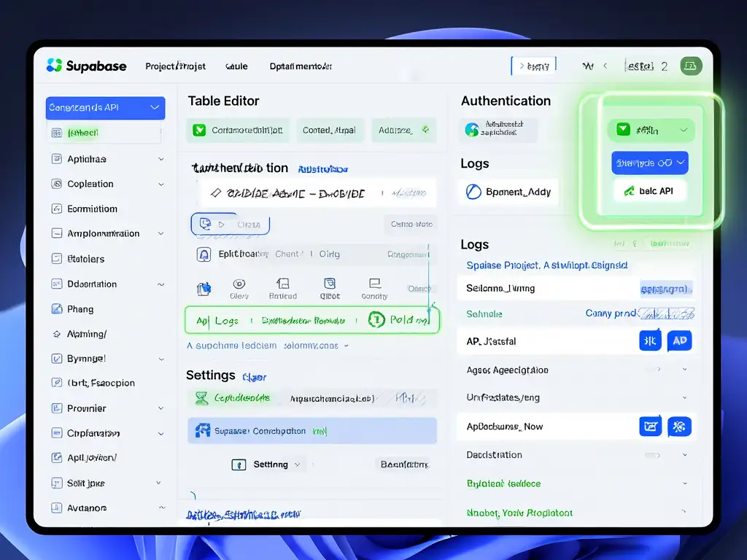
Task: Click the Bpanent_Addy button
Action: [x=508, y=192]
